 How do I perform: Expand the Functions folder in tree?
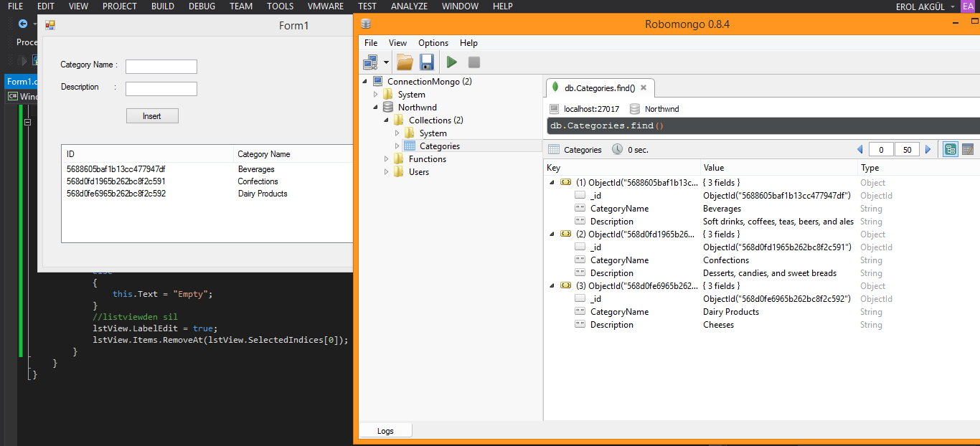387,159
